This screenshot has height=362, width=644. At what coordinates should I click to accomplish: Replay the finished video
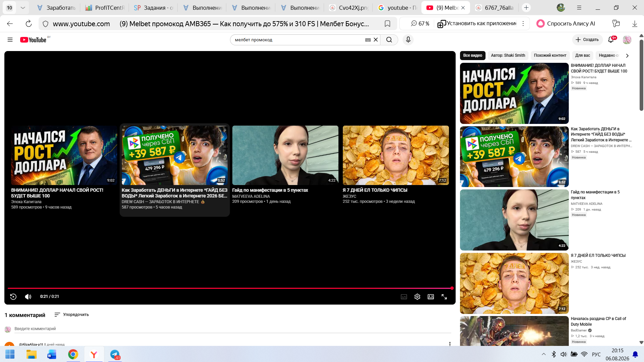pos(13,297)
